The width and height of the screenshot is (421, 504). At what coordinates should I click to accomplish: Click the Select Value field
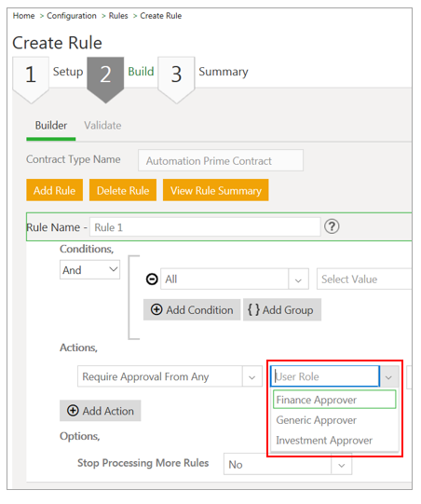coord(364,279)
